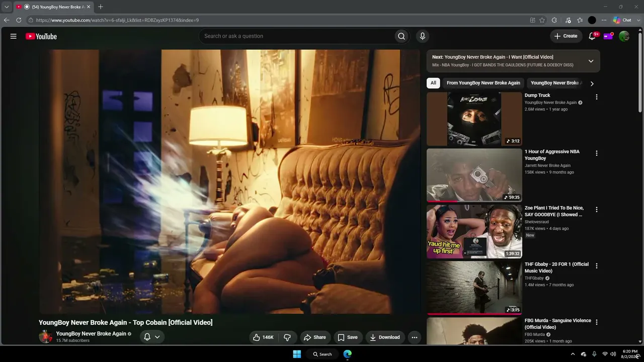Open options for Dump Truck video
Screen dimensions: 644x362
coord(597,97)
